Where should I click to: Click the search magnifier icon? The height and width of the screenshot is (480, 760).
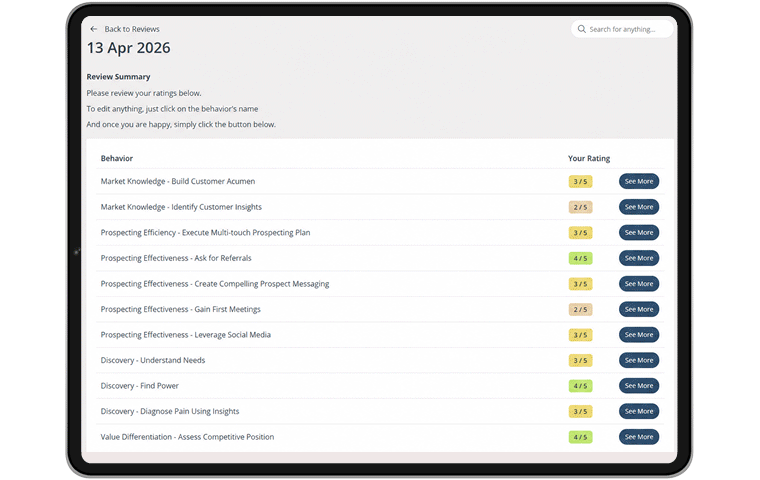click(582, 29)
